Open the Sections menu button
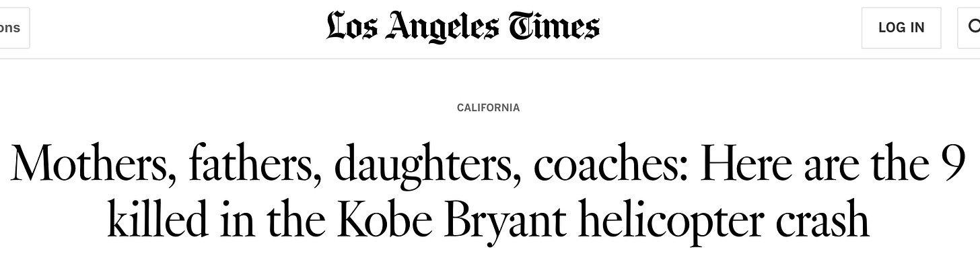The height and width of the screenshot is (258, 980). 13,28
